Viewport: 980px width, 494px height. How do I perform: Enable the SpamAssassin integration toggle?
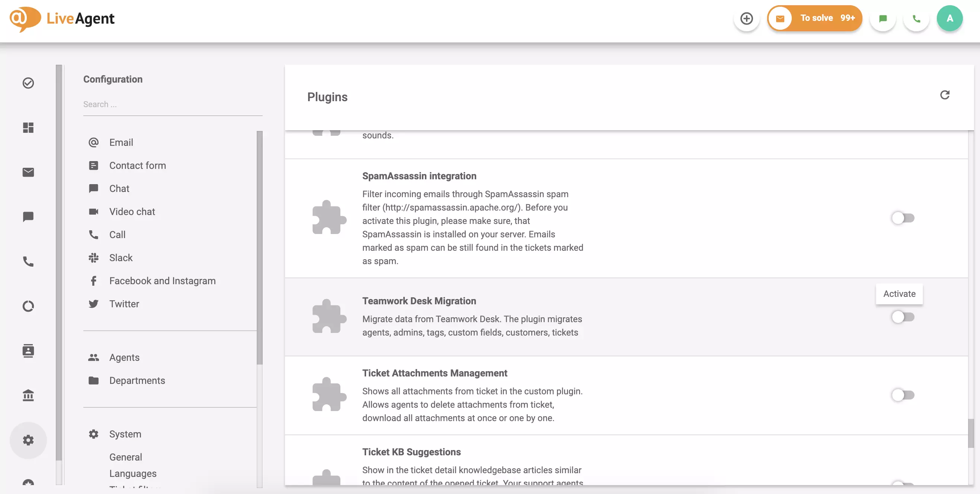tap(902, 218)
